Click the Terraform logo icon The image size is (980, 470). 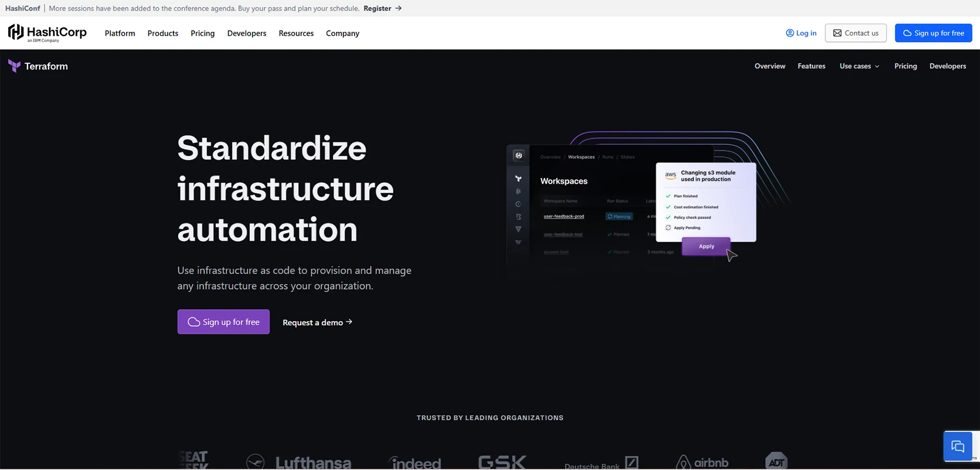(15, 66)
